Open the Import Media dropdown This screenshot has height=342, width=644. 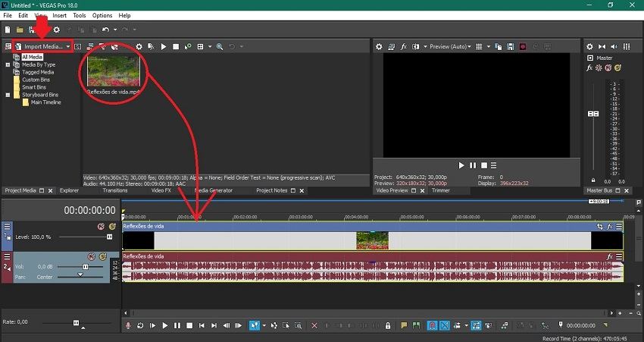pos(68,46)
